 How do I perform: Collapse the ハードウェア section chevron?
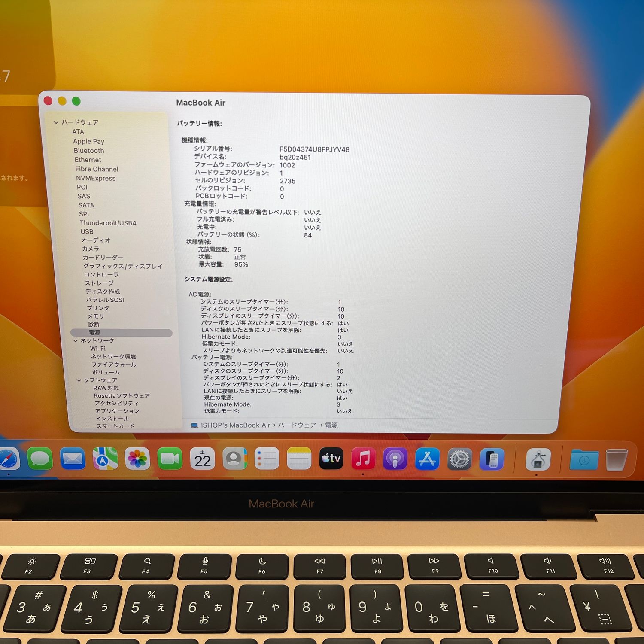[56, 122]
